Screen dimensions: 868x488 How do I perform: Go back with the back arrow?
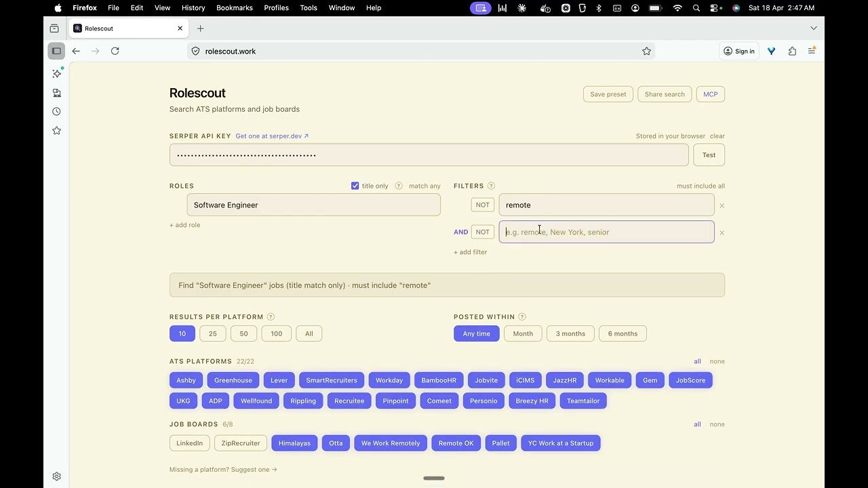(x=76, y=51)
